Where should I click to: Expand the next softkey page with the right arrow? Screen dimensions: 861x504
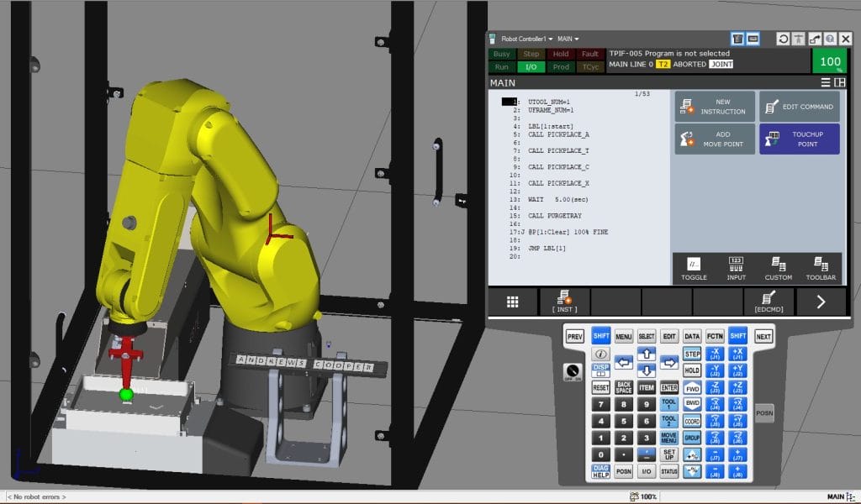coord(822,301)
